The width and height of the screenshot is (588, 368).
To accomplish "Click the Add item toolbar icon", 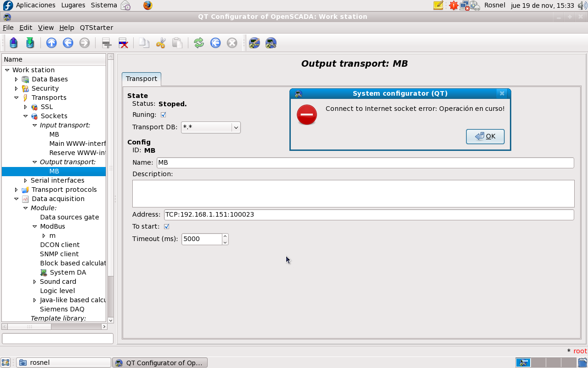I will coord(107,43).
